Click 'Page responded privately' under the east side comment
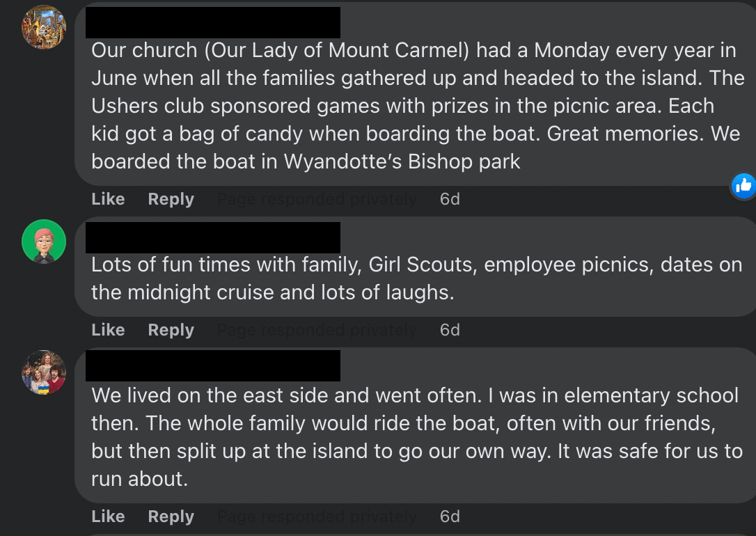The height and width of the screenshot is (536, 756). [x=317, y=517]
